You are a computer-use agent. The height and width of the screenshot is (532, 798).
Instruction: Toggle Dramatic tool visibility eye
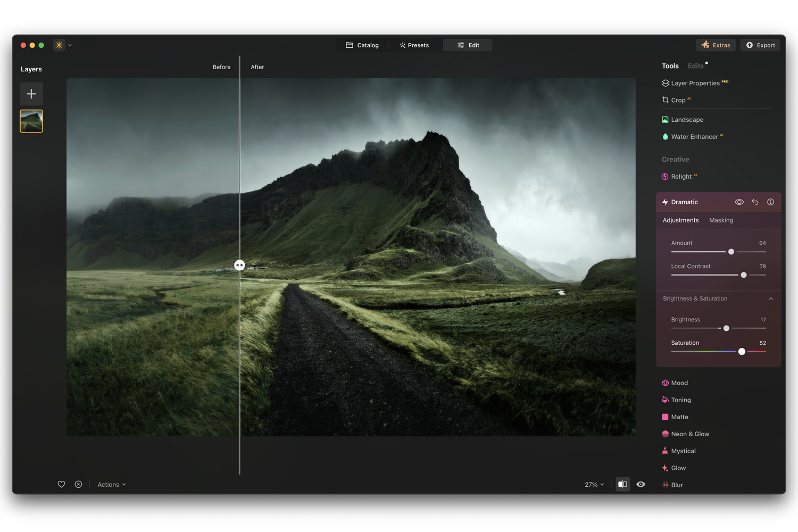click(739, 202)
